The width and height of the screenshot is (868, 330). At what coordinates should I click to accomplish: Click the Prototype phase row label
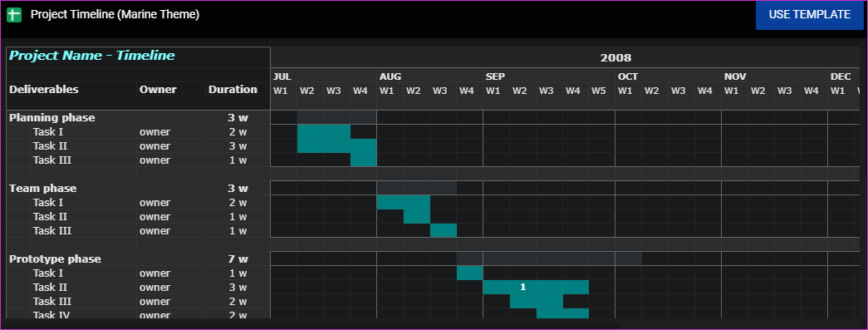pos(55,259)
